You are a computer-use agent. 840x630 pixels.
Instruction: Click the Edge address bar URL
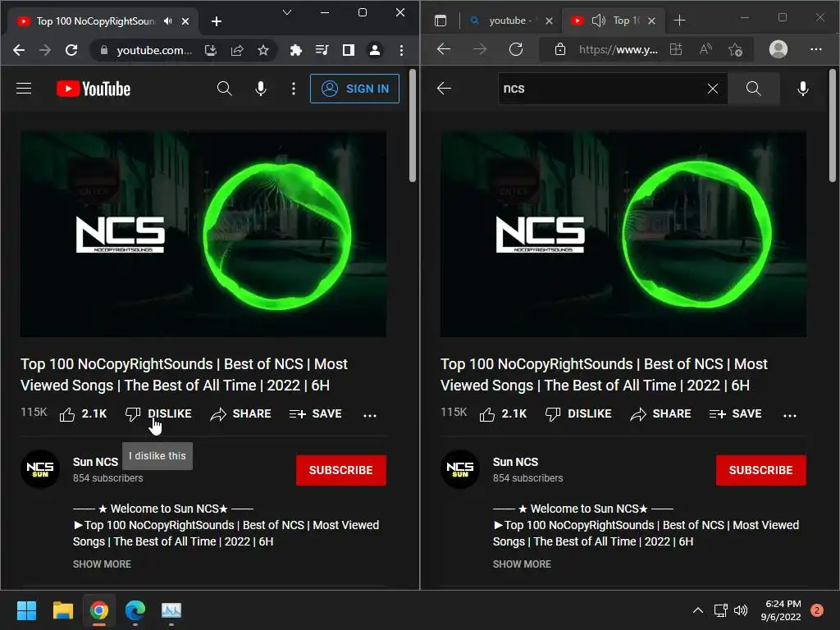(x=619, y=50)
